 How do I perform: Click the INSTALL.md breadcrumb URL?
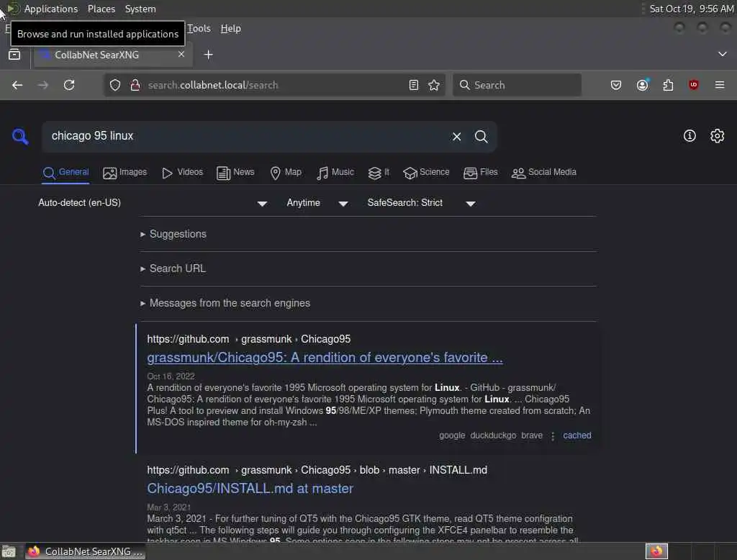317,470
